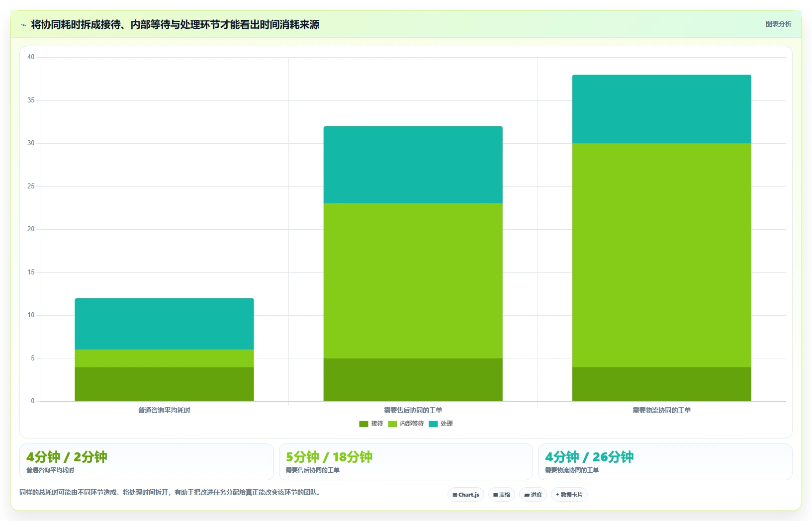812x521 pixels.
Task: Click the 5分钟 / 18分钟 stat value
Action: (329, 457)
